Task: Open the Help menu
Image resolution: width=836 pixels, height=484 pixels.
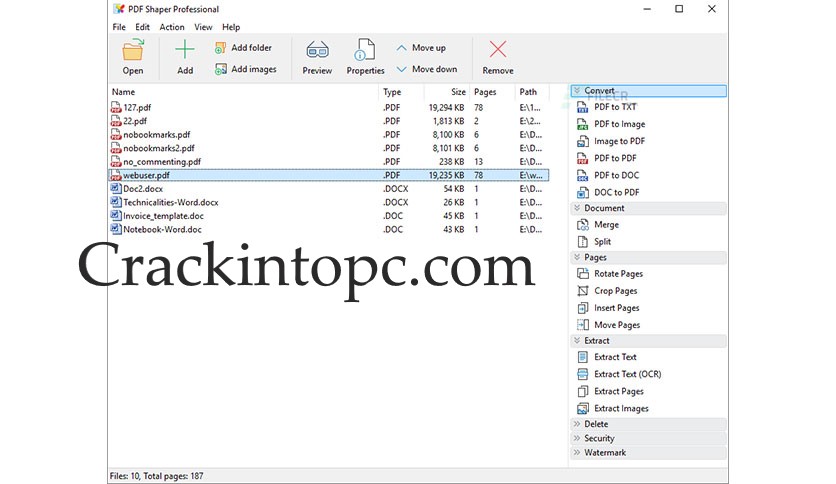Action: (231, 27)
